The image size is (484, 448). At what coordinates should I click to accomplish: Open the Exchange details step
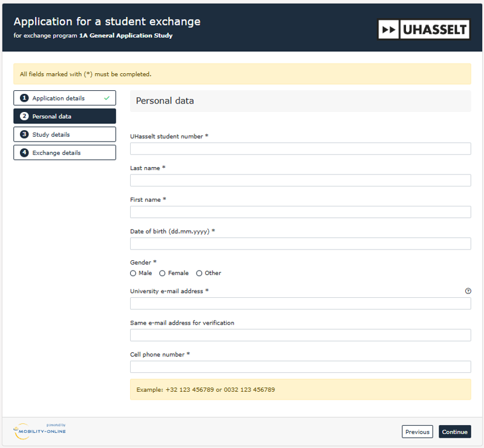[64, 153]
